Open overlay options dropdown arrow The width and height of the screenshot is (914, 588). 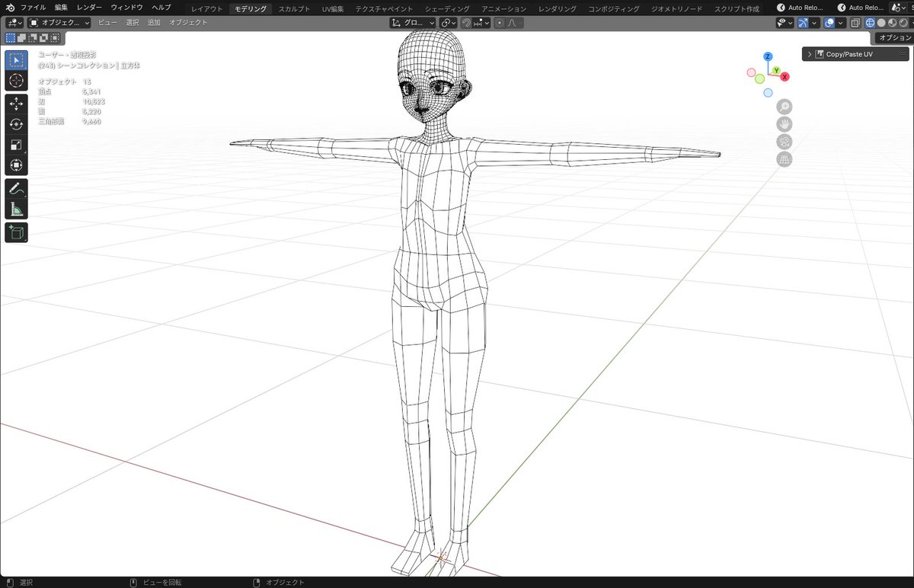tap(842, 23)
